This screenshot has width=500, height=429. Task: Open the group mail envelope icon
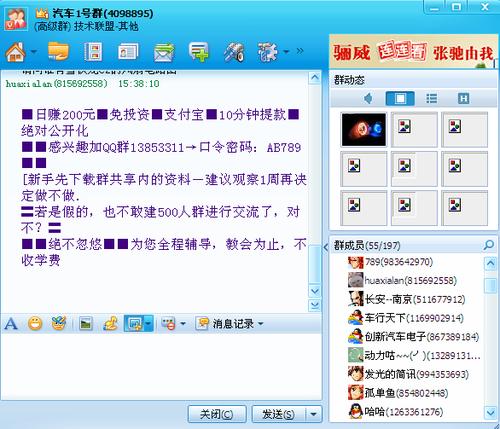tap(164, 52)
